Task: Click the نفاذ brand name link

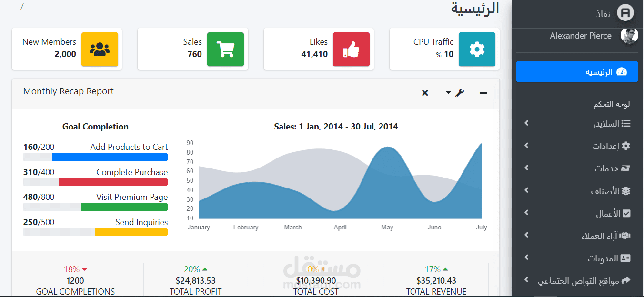Action: click(603, 13)
